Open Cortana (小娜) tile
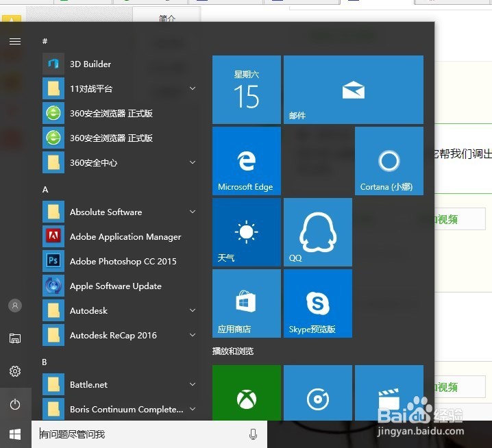This screenshot has height=448, width=492. (x=389, y=161)
